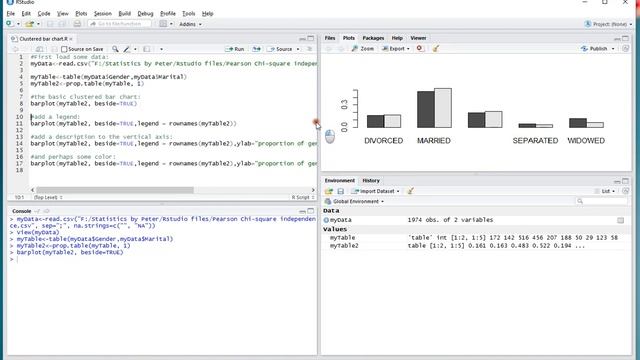Viewport: 640px width, 360px height.
Task: Expand the New File dropdown arrow
Action: 18,24
